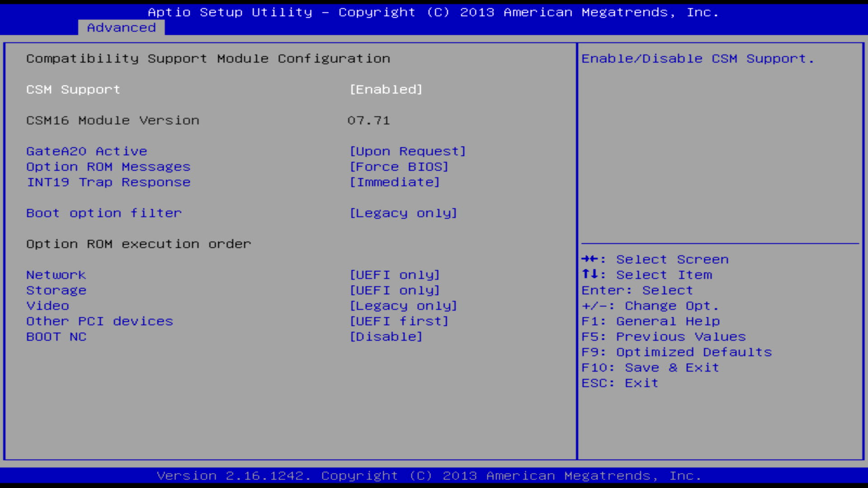
Task: Toggle BOOT NC disable setting
Action: [384, 337]
